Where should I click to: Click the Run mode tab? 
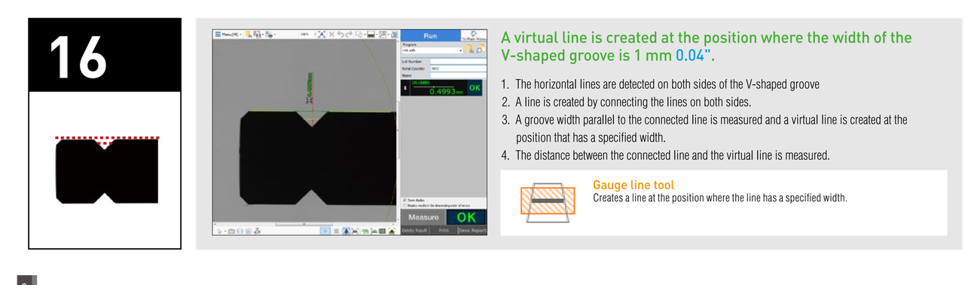click(x=431, y=36)
